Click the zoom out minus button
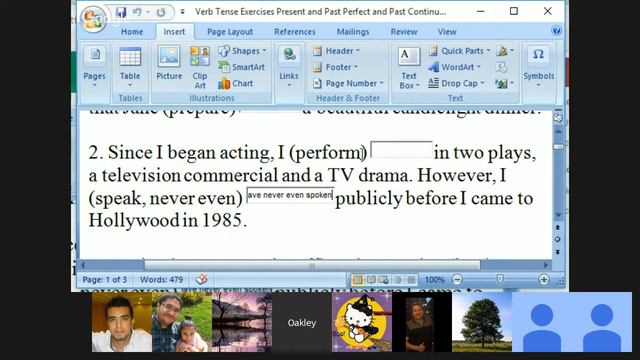Screen dimensions: 640x360 (x=457, y=280)
